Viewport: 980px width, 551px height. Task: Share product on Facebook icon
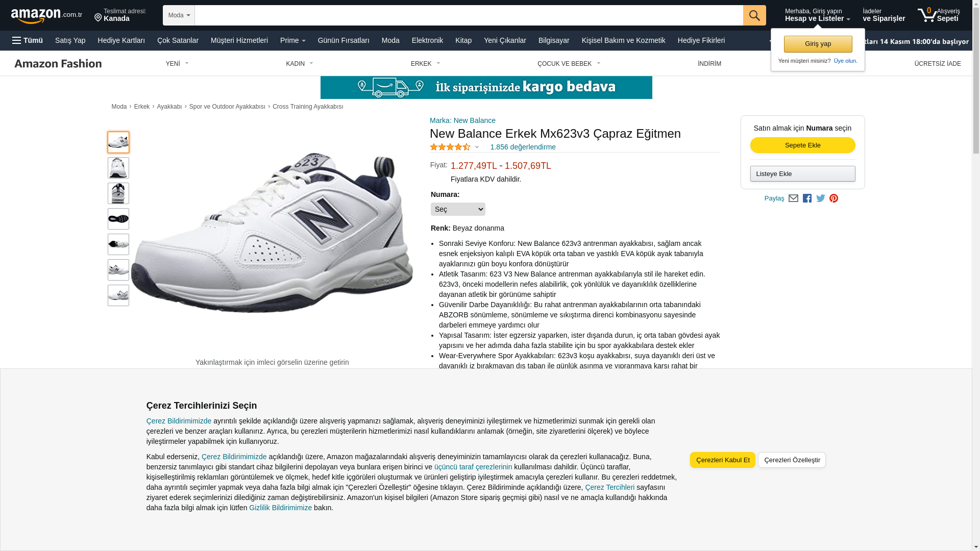click(807, 198)
